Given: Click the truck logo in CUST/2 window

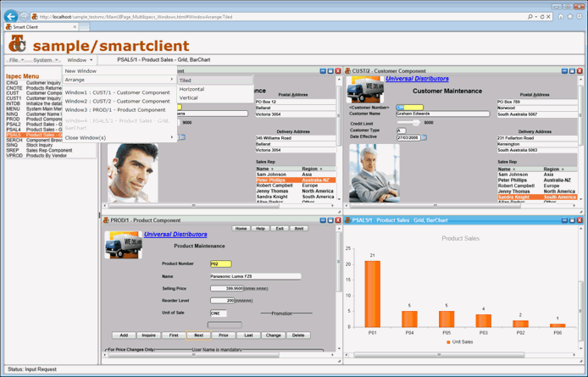Looking at the screenshot, I should click(x=365, y=90).
